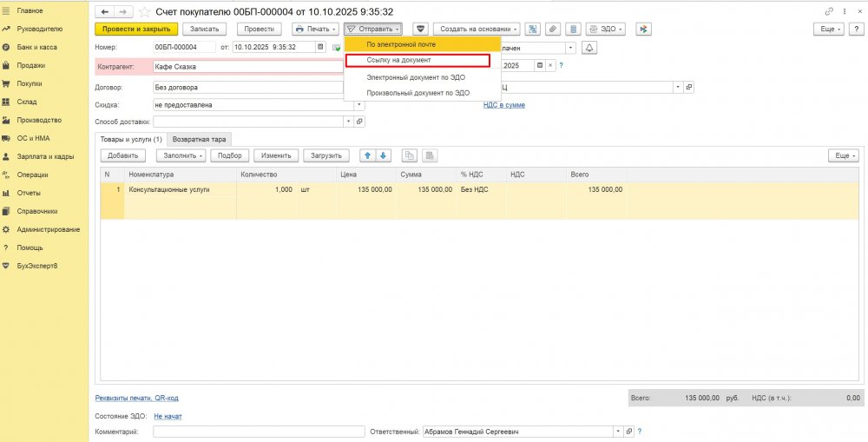Move row down with arrow icon
The image size is (868, 442).
pos(383,155)
